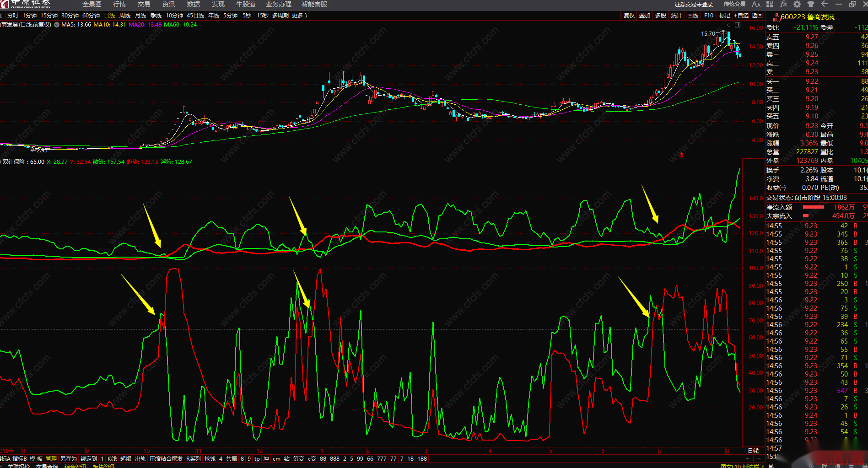Select the 抢钱 indicator tab

[210, 458]
